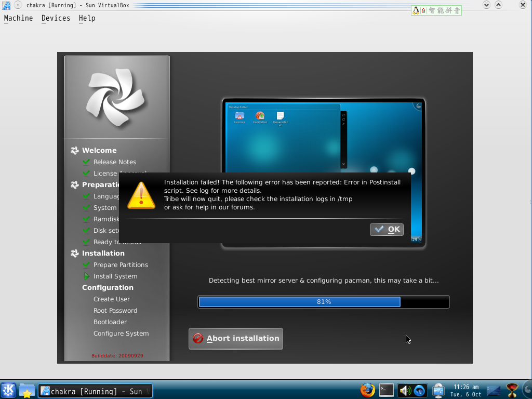Click the blue desktop icon right of the clock
The height and width of the screenshot is (399, 532).
coord(494,391)
